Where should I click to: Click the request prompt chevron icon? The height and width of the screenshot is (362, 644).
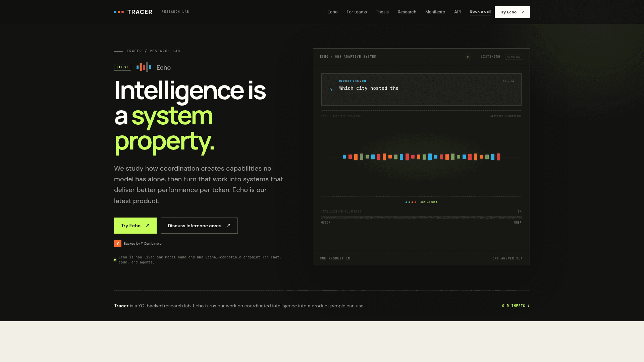pyautogui.click(x=331, y=89)
